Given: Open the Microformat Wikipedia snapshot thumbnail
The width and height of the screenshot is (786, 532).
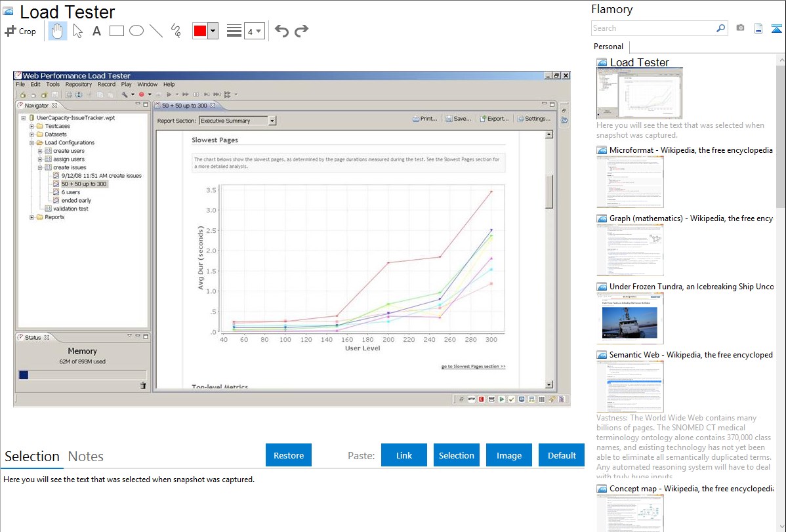Looking at the screenshot, I should 630,182.
